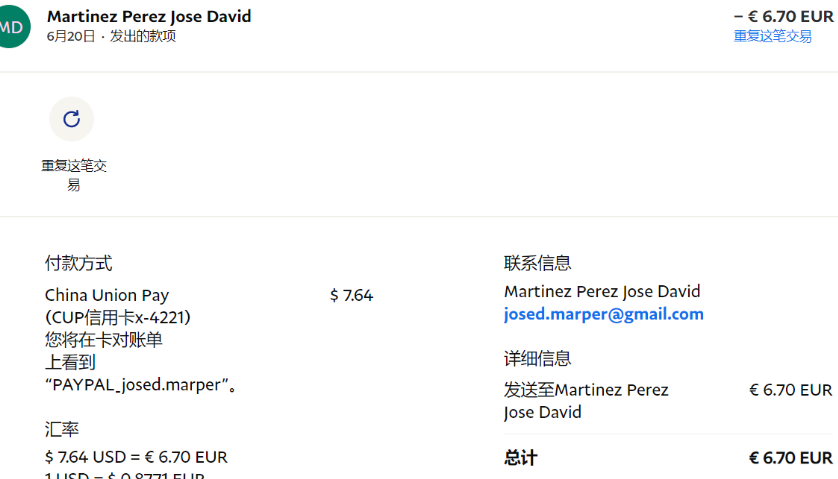Viewport: 838px width, 479px height.
Task: Open the blue 重复这笔交易 link at top right
Action: [772, 36]
